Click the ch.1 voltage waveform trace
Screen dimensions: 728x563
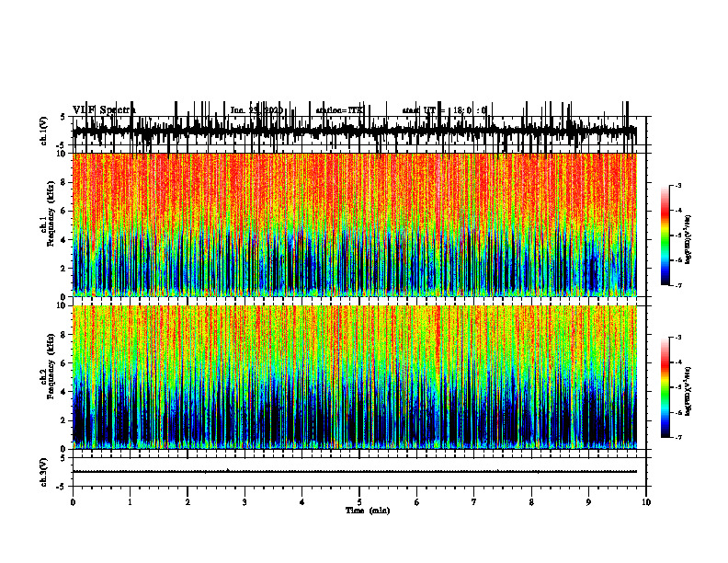click(355, 131)
